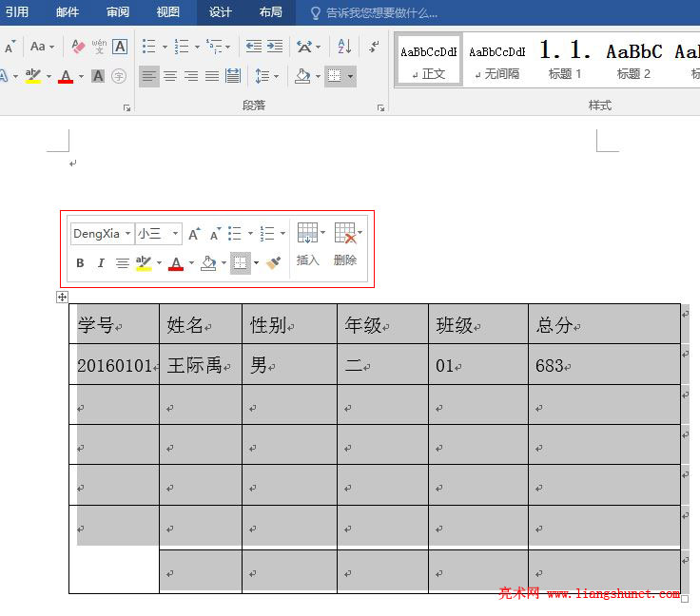The image size is (700, 616).
Task: Toggle justify alignment in the ribbon
Action: click(x=212, y=76)
